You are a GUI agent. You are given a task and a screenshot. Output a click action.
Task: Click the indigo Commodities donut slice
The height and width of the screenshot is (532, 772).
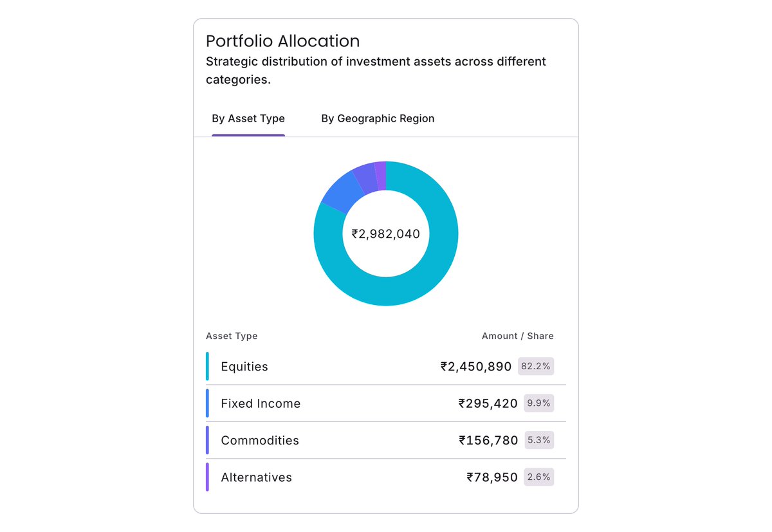tap(366, 178)
